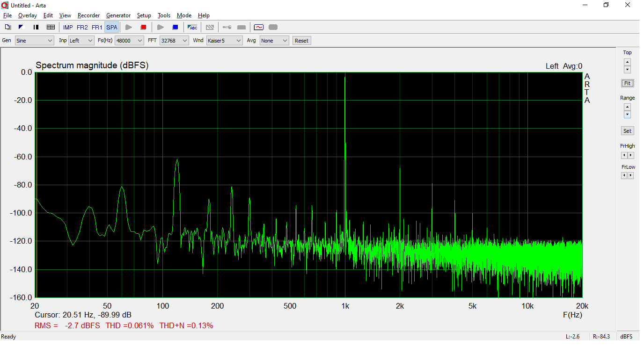Open the Fs(Hz) sampling rate dropdown
This screenshot has width=644, height=346.
[129, 41]
